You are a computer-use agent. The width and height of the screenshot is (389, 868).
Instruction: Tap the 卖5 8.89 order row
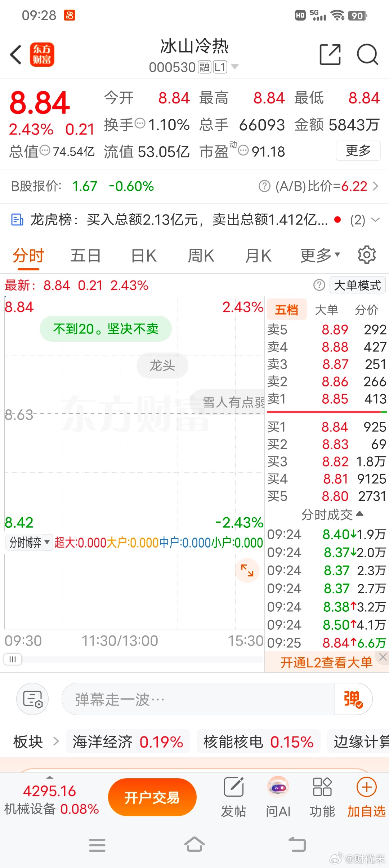tap(327, 329)
